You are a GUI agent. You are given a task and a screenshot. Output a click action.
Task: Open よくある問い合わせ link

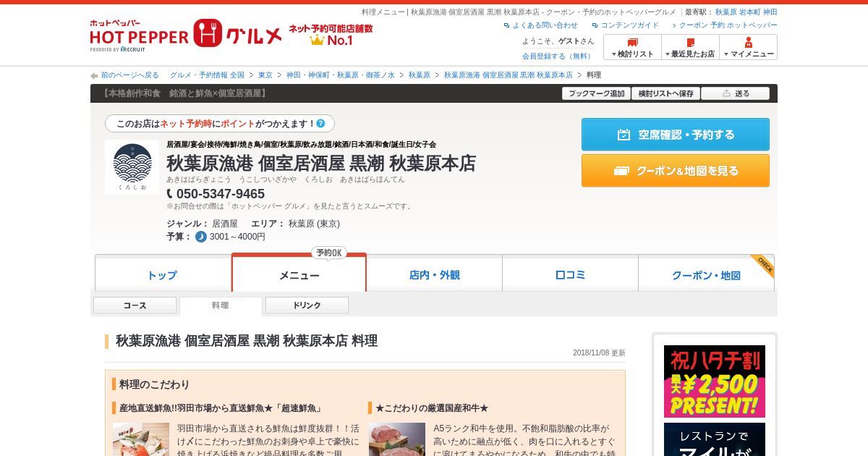pyautogui.click(x=545, y=25)
